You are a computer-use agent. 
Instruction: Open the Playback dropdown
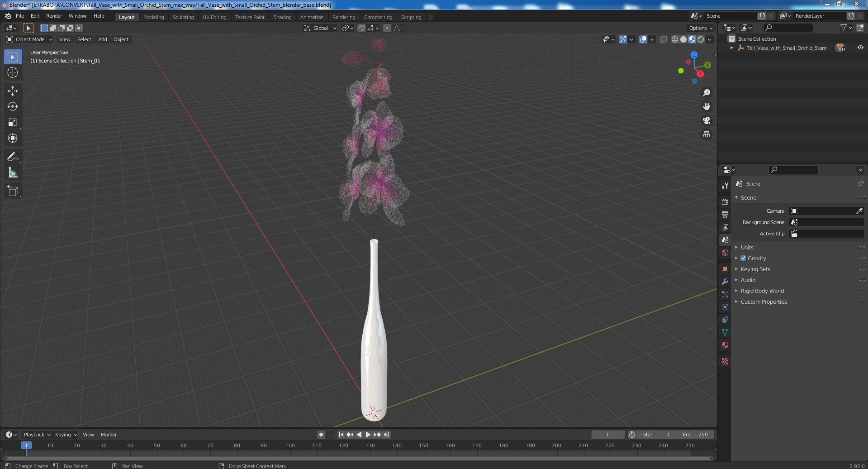tap(37, 435)
